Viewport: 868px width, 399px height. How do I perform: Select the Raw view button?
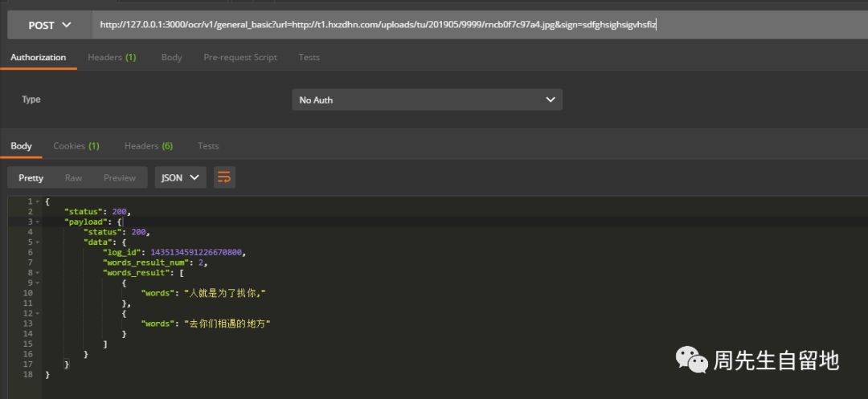73,177
